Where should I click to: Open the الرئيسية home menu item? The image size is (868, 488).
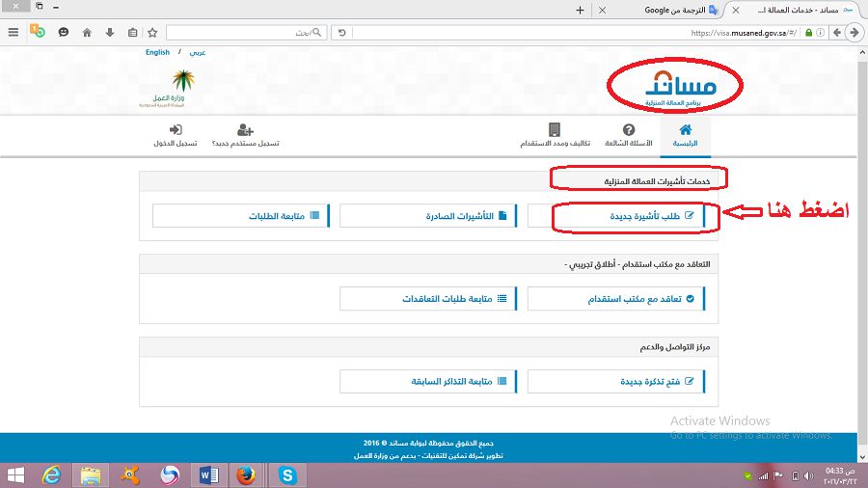pyautogui.click(x=685, y=136)
